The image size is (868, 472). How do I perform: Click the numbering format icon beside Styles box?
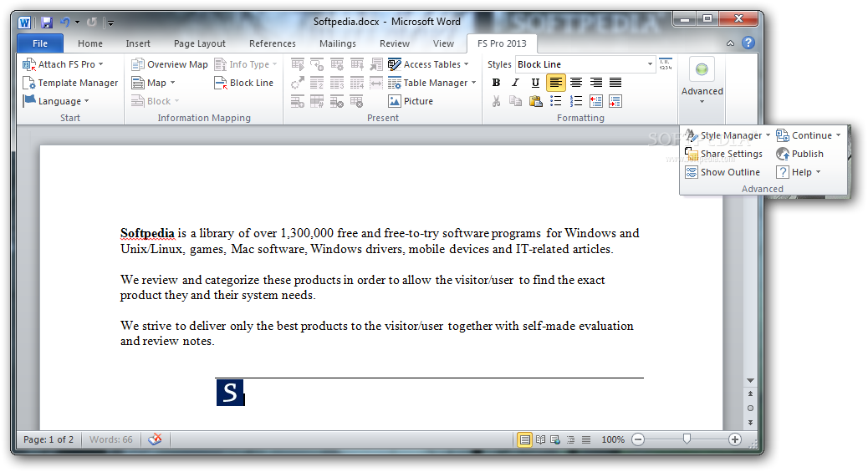(x=666, y=64)
